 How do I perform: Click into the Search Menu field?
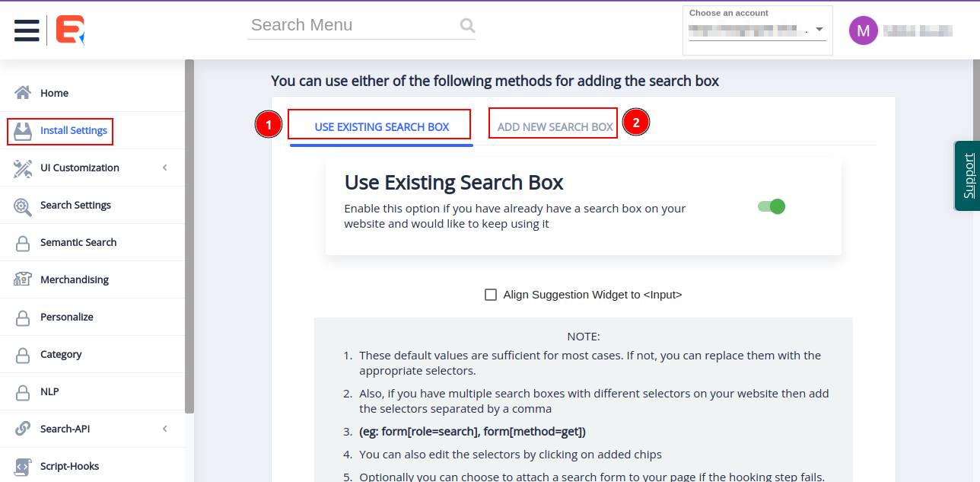350,25
